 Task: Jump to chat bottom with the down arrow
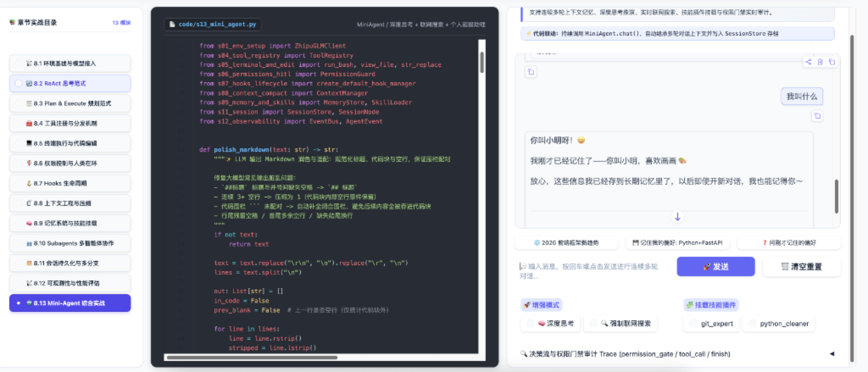click(x=677, y=217)
